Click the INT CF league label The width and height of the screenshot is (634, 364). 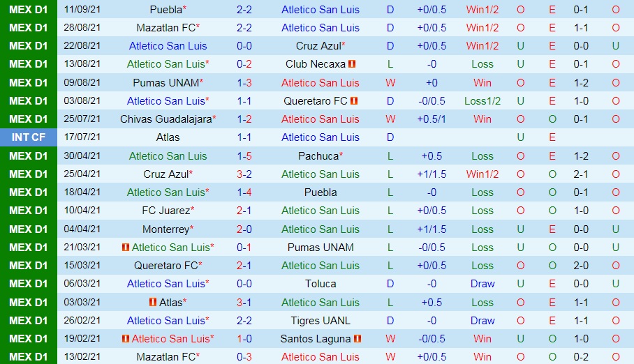[x=29, y=137]
